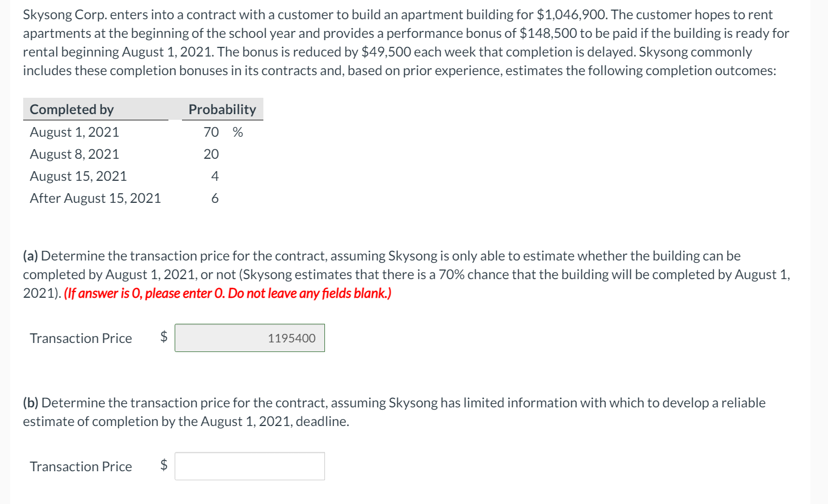The width and height of the screenshot is (828, 504).
Task: Select the 'August 15, 2021' table row label
Action: 79,176
